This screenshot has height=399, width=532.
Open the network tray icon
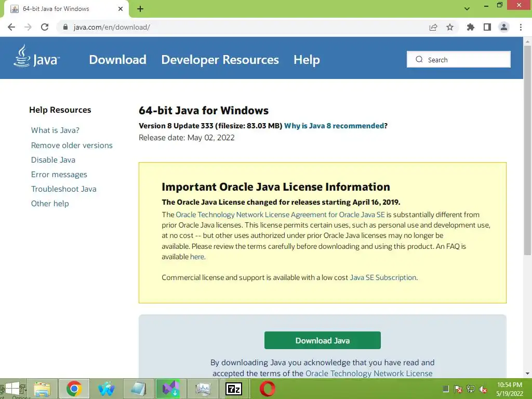pyautogui.click(x=471, y=389)
